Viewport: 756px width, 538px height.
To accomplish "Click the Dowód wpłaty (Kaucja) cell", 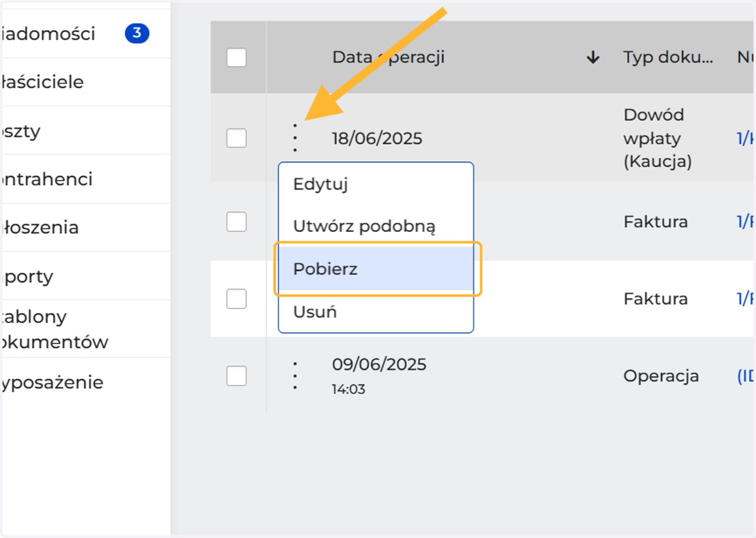I will (658, 138).
